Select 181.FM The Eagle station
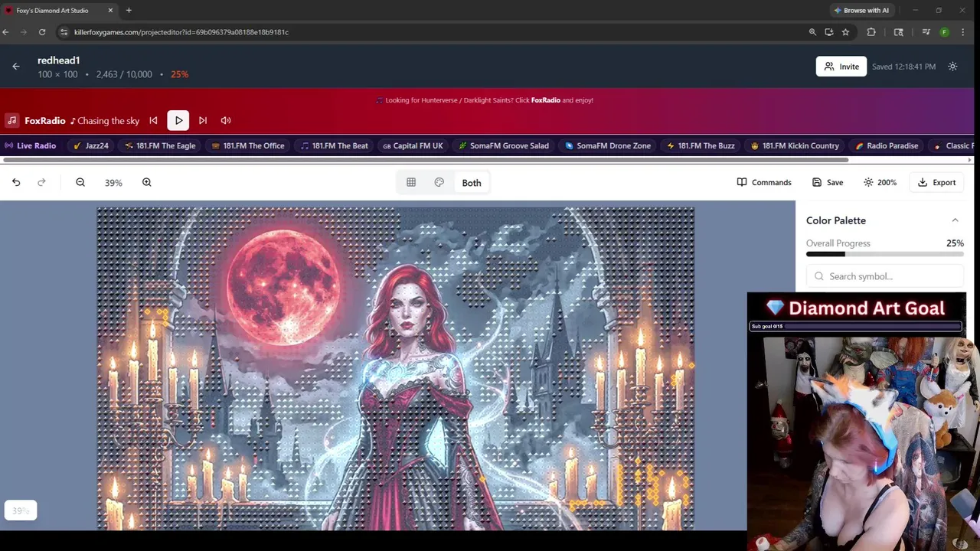 tap(160, 145)
